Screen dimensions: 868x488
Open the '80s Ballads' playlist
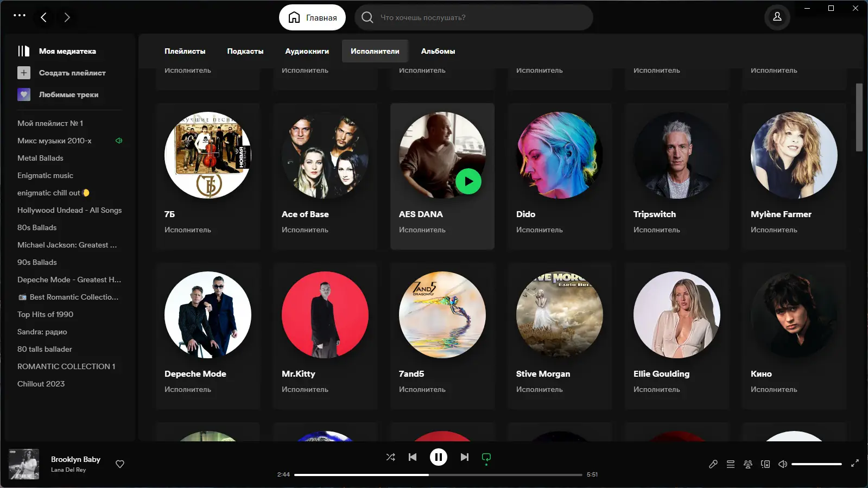click(37, 227)
